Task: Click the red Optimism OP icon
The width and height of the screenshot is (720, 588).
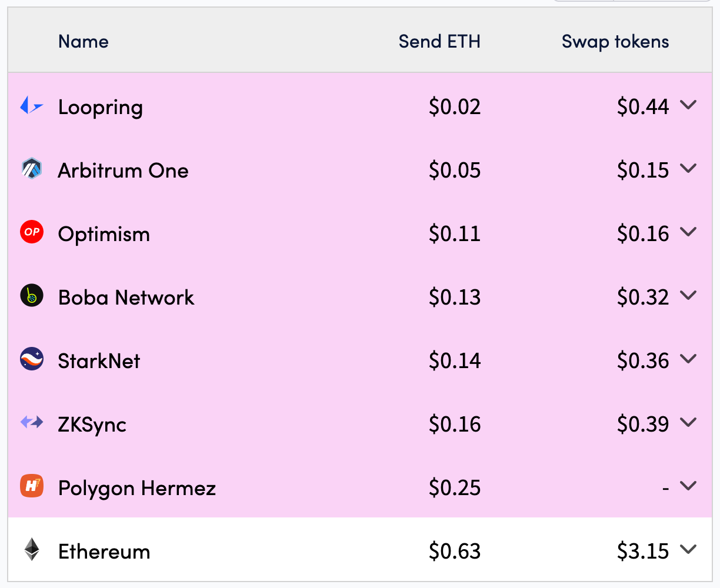Action: (32, 232)
